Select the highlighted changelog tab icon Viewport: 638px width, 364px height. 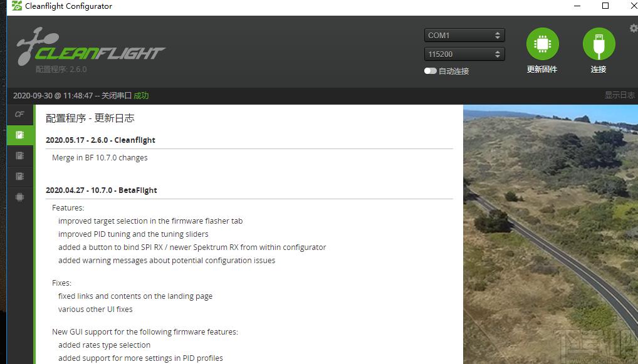click(x=19, y=135)
